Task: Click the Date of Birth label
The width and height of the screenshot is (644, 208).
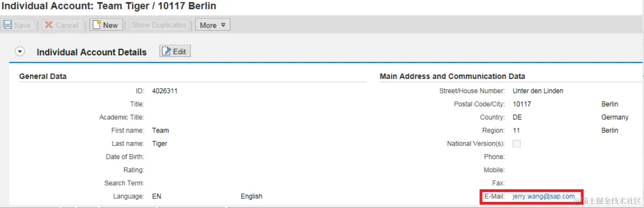Action: point(125,157)
